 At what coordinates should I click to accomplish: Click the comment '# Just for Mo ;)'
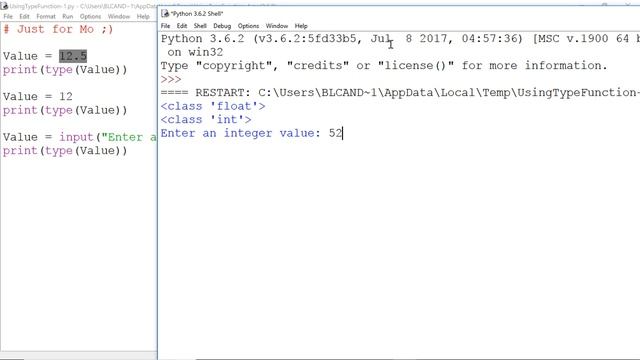(58, 29)
